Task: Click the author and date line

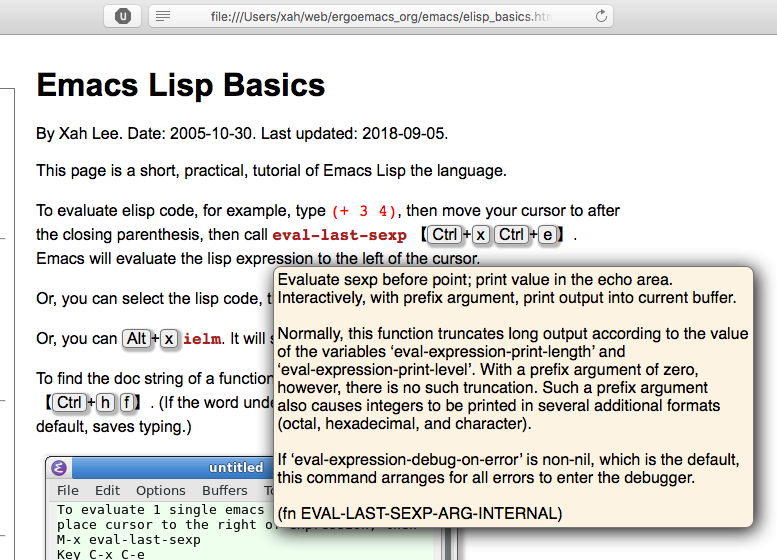Action: click(x=242, y=133)
